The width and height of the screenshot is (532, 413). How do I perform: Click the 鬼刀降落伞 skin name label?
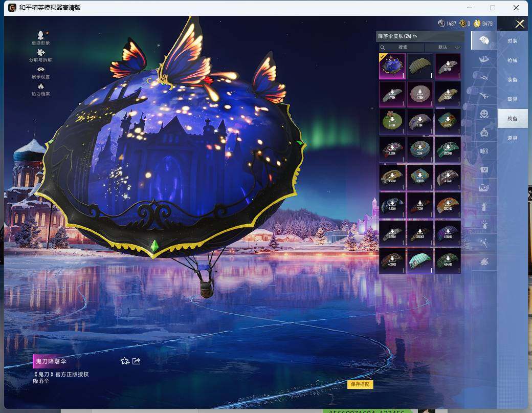click(51, 361)
